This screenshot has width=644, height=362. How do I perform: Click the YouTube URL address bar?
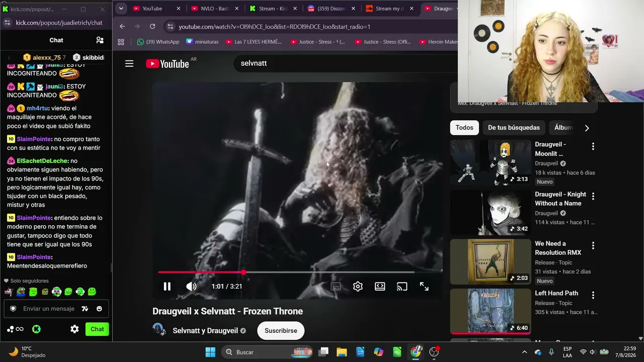tap(274, 27)
